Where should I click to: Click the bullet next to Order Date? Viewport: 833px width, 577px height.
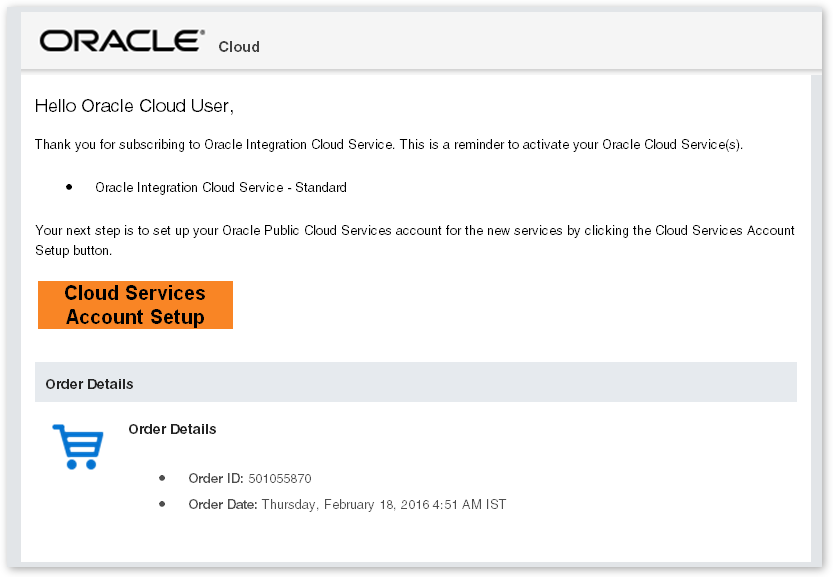pos(163,504)
